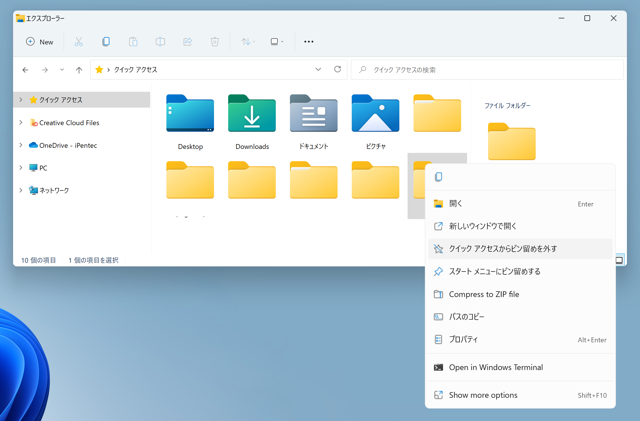The width and height of the screenshot is (640, 421).
Task: Expand the PC node in the navigation pane
Action: (x=21, y=168)
